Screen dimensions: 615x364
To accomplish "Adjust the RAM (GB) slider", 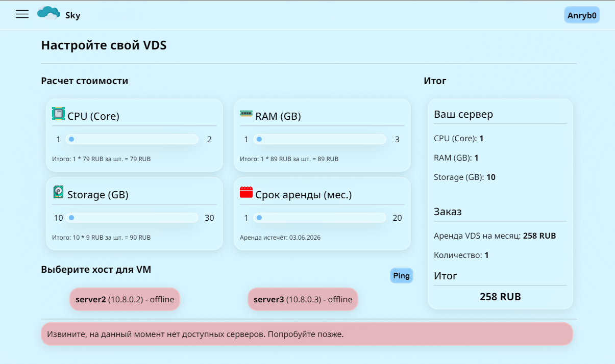I will click(320, 139).
